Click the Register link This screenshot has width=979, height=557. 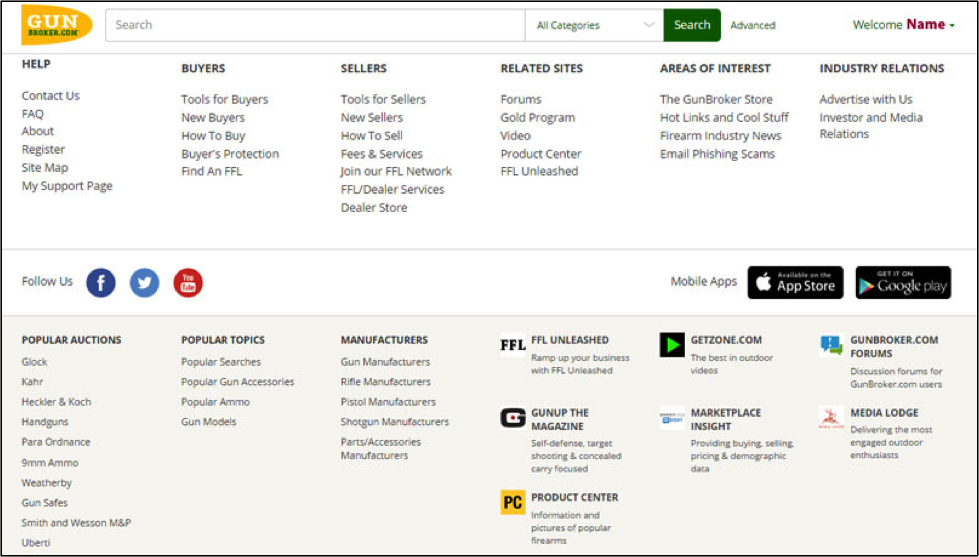click(x=43, y=149)
